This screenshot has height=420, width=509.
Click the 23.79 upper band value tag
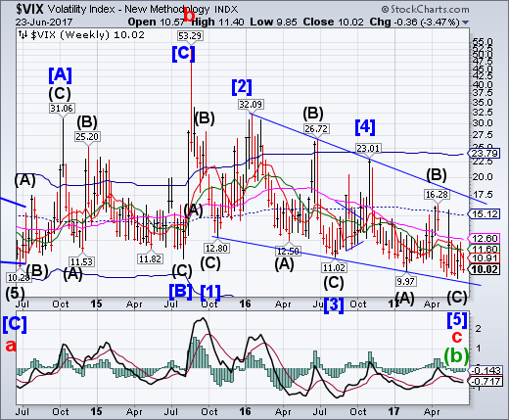point(485,153)
